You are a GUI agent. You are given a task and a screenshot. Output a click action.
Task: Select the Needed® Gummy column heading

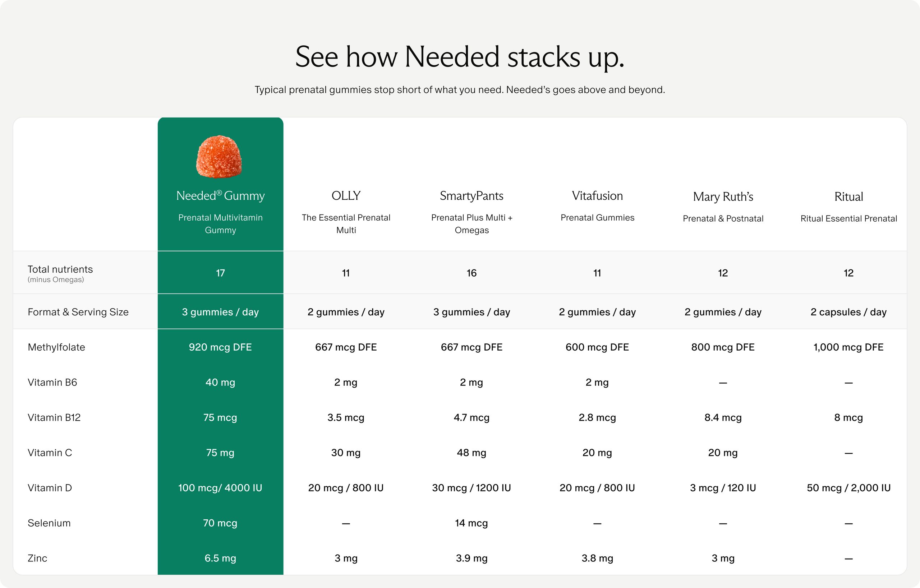tap(220, 195)
